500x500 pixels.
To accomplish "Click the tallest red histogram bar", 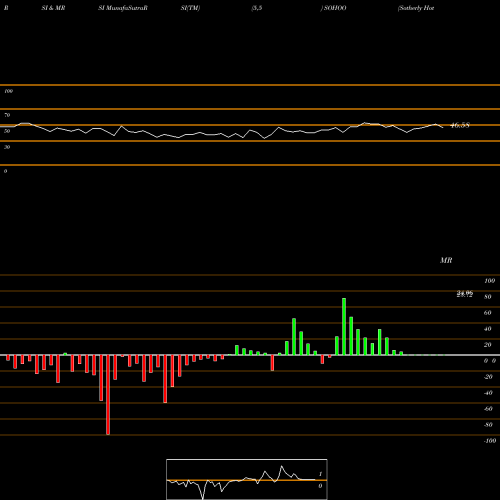I will click(108, 395).
